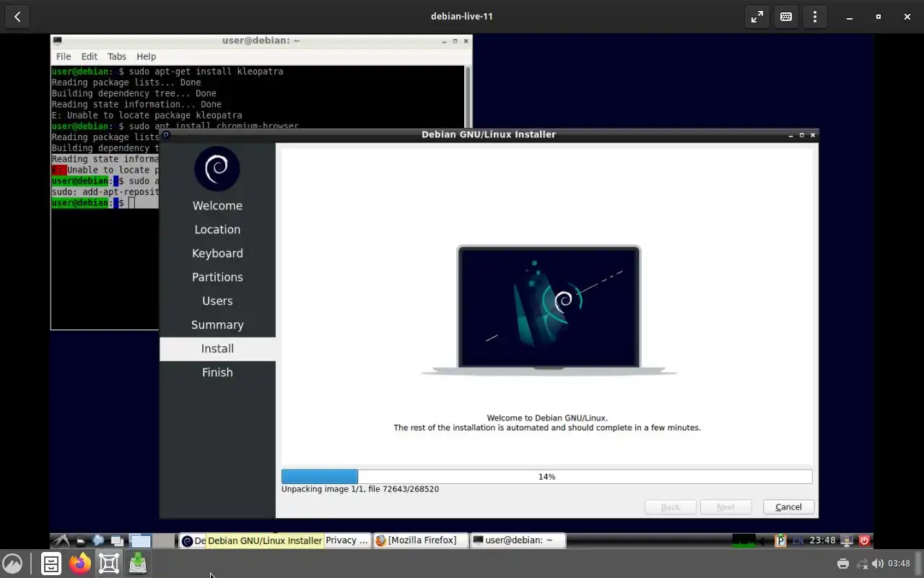The image size is (924, 578).
Task: Toggle fullscreen view of debian-live-11
Action: pyautogui.click(x=757, y=16)
